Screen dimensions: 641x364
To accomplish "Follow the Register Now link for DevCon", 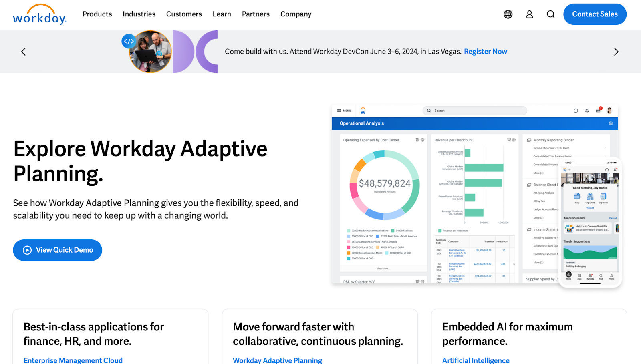I will click(485, 51).
